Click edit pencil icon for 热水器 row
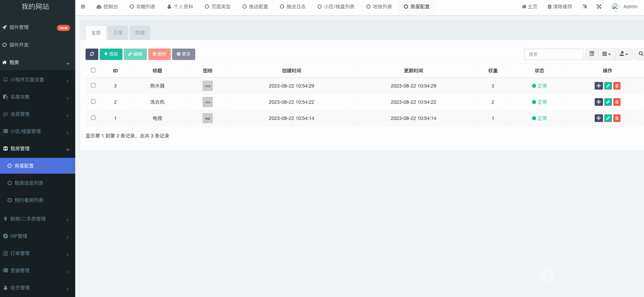Viewport: 644px width, 297px height. (x=608, y=86)
